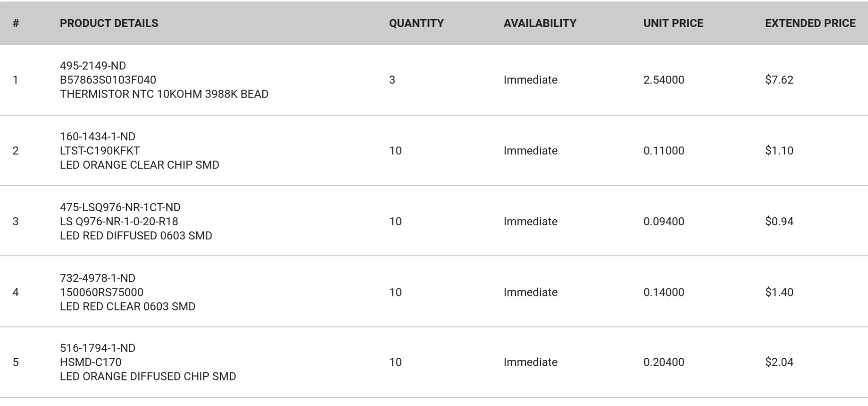
Task: Click the $0.94 extended price
Action: coord(779,221)
